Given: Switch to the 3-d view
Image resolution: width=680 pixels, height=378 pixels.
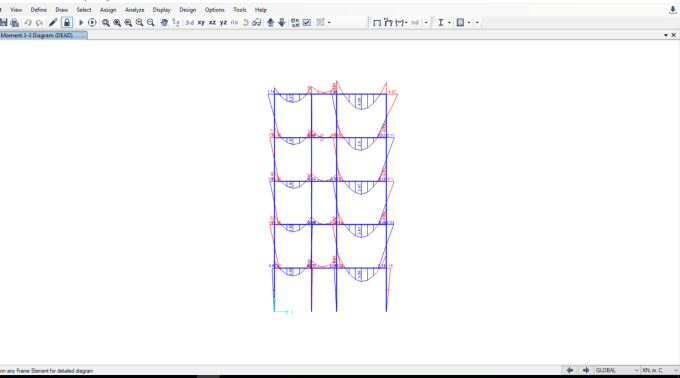Looking at the screenshot, I should 190,23.
